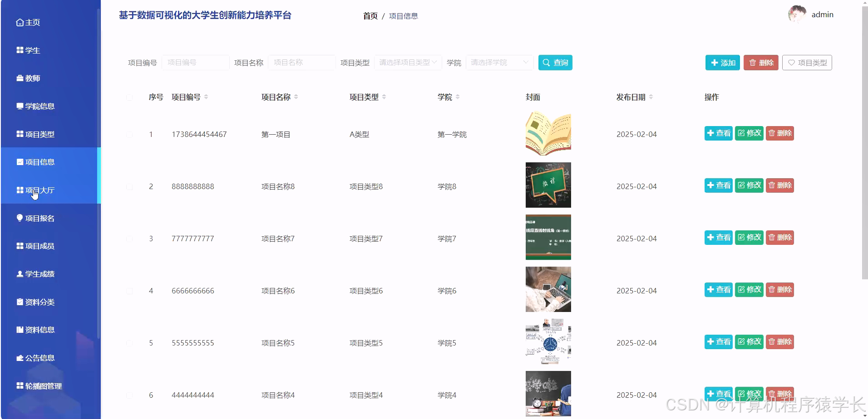Click the 项目信息 sidebar chart icon
The width and height of the screenshot is (868, 419).
point(20,162)
